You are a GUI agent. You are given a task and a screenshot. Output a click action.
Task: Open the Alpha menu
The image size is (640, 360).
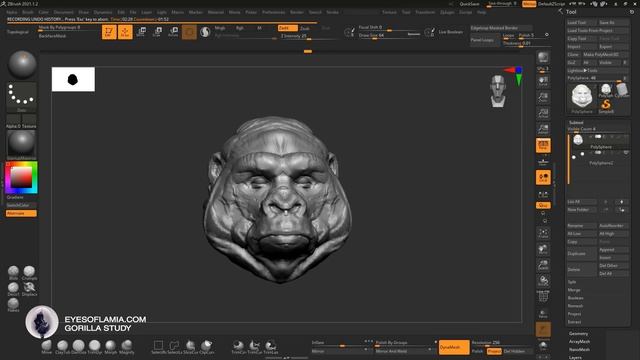(x=12, y=12)
